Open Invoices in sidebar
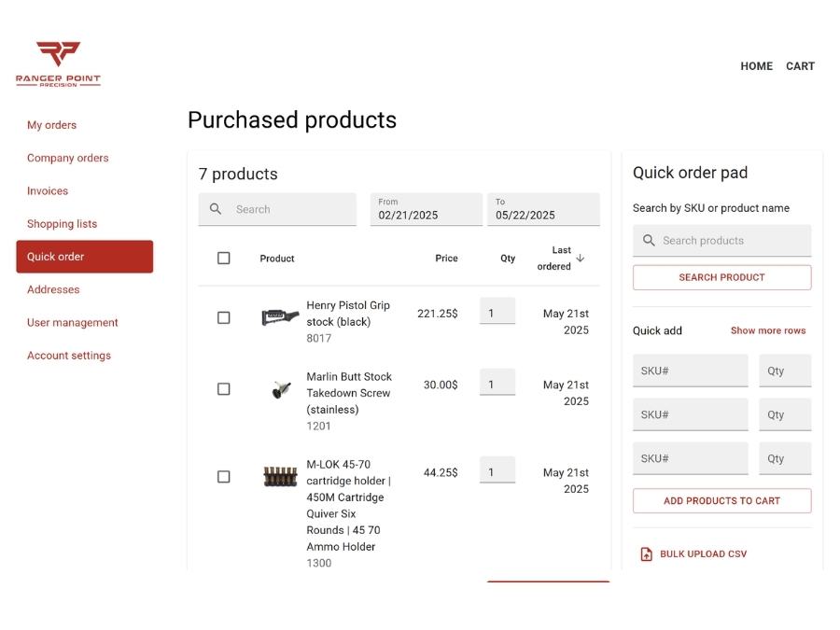The width and height of the screenshot is (840, 630). click(48, 190)
